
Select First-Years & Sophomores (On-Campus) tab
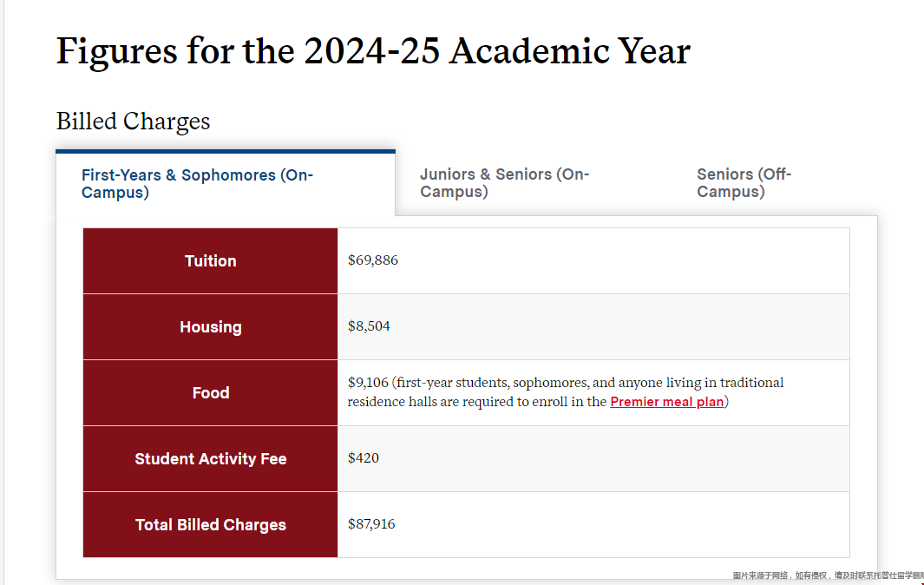coord(197,183)
